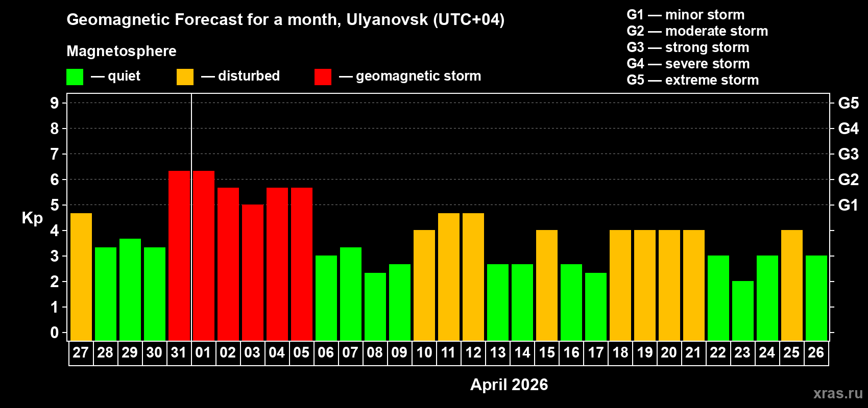Select the date cell 17

point(595,353)
